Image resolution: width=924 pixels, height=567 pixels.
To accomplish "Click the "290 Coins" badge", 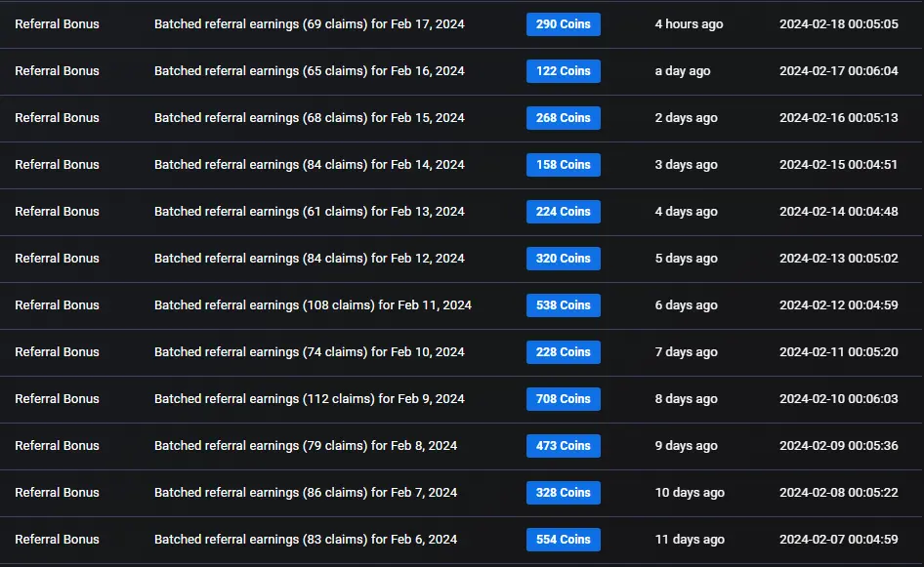I will [564, 24].
